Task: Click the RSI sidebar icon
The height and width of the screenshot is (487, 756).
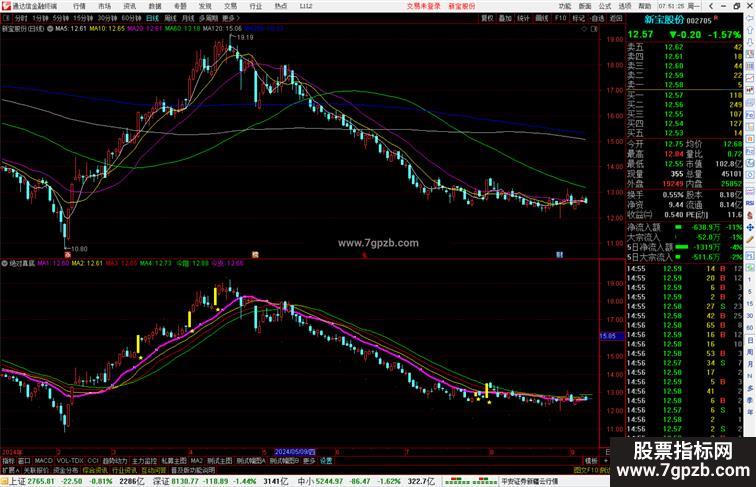Action: pos(750,203)
